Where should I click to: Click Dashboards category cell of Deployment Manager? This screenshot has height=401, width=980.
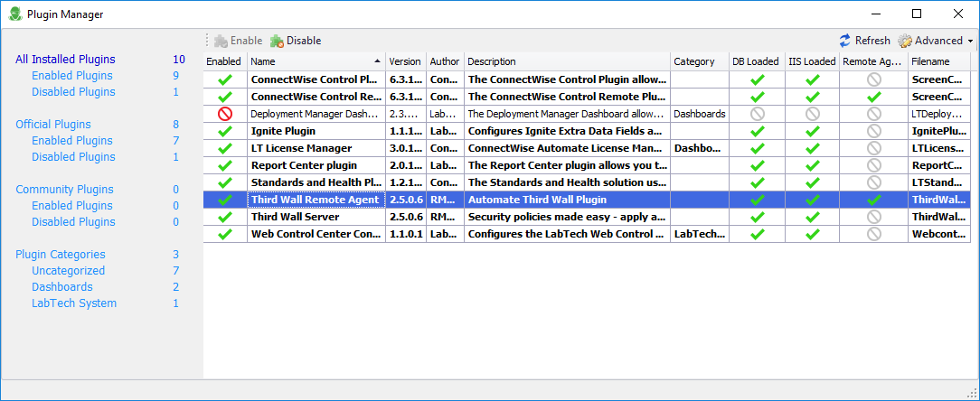pyautogui.click(x=700, y=114)
